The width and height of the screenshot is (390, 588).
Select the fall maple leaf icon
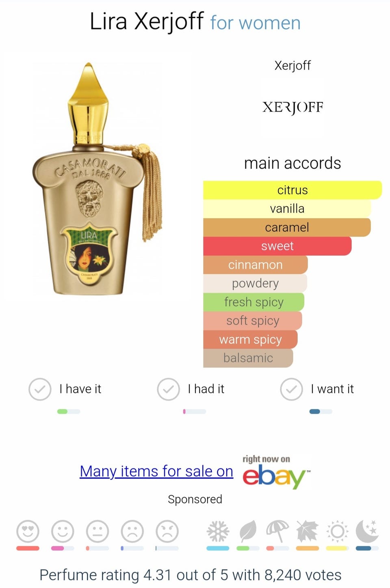(x=307, y=531)
